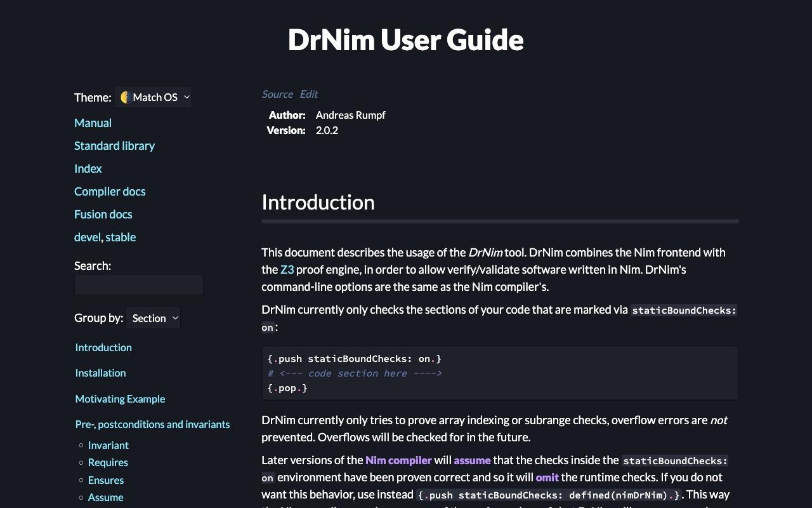Go to the Invariant subsection

(108, 445)
